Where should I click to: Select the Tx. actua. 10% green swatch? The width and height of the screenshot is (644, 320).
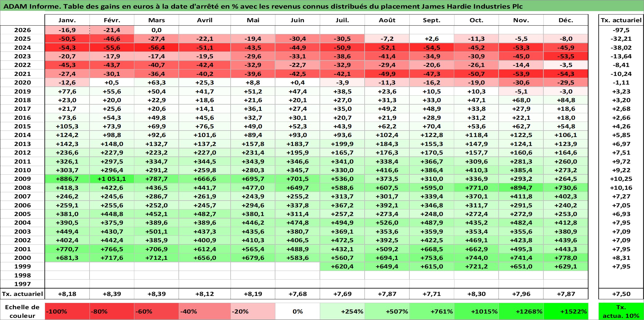[621, 311]
